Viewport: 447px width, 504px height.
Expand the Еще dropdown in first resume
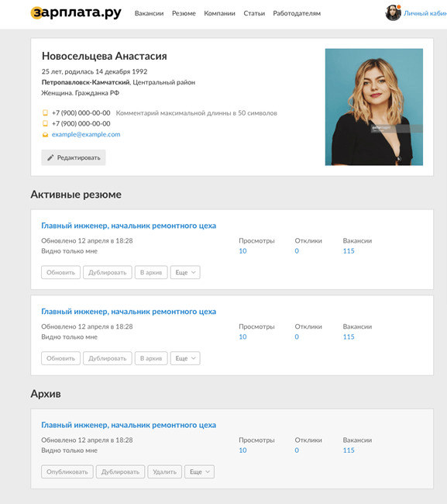point(185,272)
